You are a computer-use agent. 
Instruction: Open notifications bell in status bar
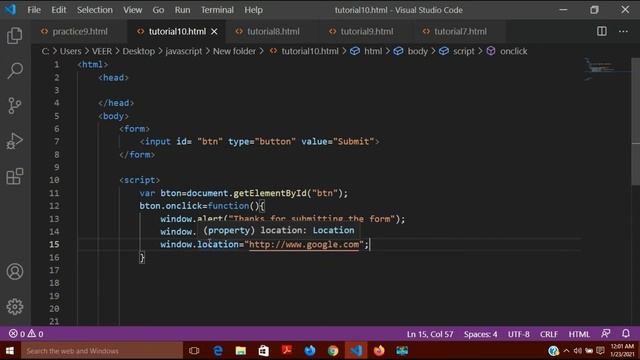[x=626, y=333]
